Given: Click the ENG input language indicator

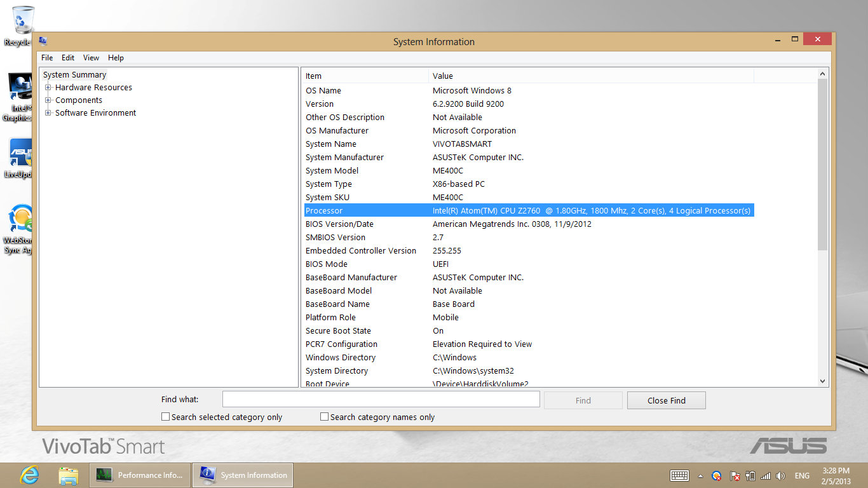Looking at the screenshot, I should [x=802, y=476].
